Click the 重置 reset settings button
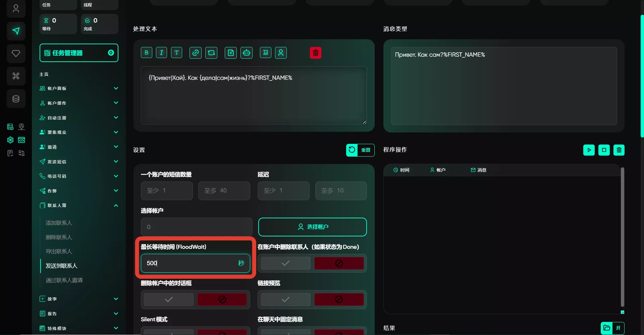Image resolution: width=644 pixels, height=335 pixels. (360, 150)
